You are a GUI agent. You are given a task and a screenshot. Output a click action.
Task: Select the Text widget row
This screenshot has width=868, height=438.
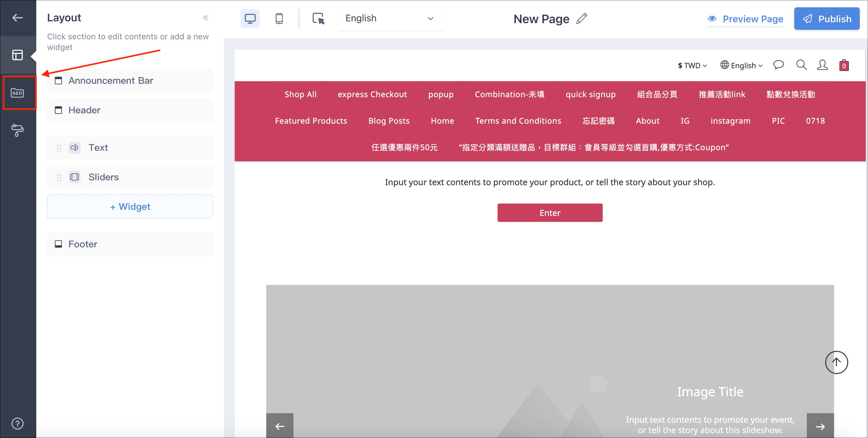pyautogui.click(x=130, y=147)
